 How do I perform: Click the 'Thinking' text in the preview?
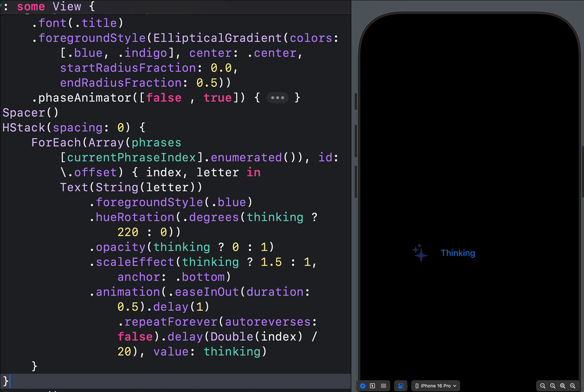click(x=458, y=253)
